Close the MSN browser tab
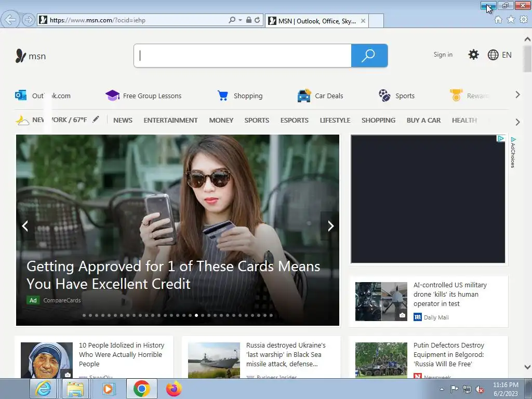 363,21
